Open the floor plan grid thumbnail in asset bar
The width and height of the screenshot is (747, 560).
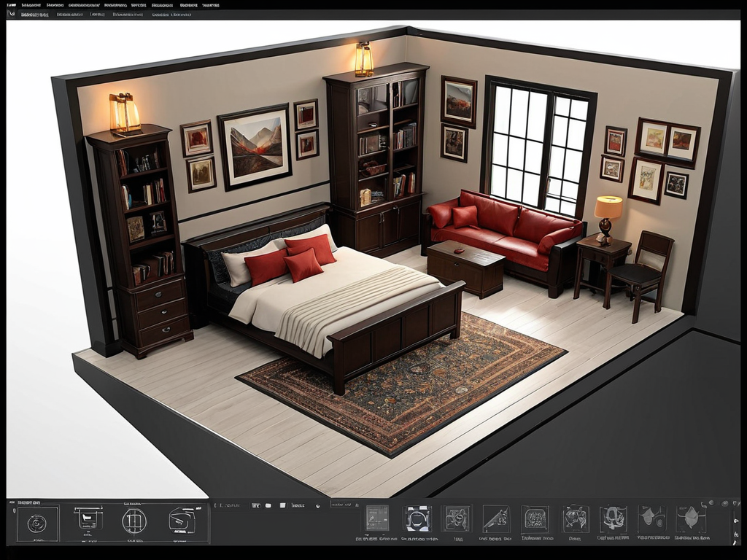[377, 518]
